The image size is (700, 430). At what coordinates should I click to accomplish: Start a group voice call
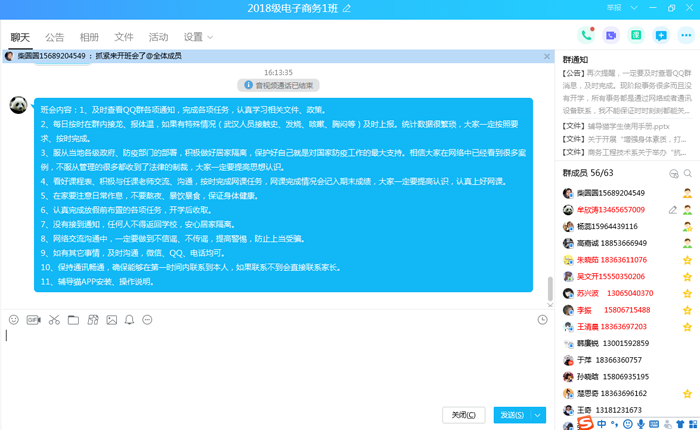pos(587,36)
